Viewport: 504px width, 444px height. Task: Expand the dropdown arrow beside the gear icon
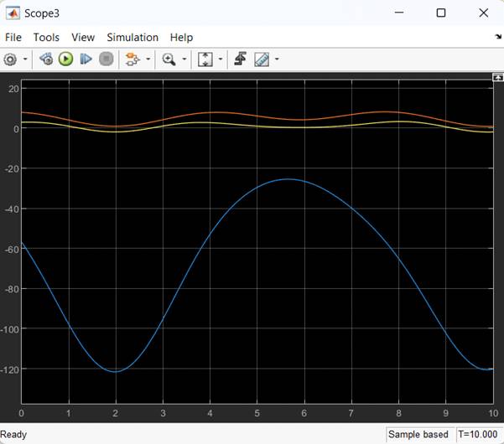25,59
